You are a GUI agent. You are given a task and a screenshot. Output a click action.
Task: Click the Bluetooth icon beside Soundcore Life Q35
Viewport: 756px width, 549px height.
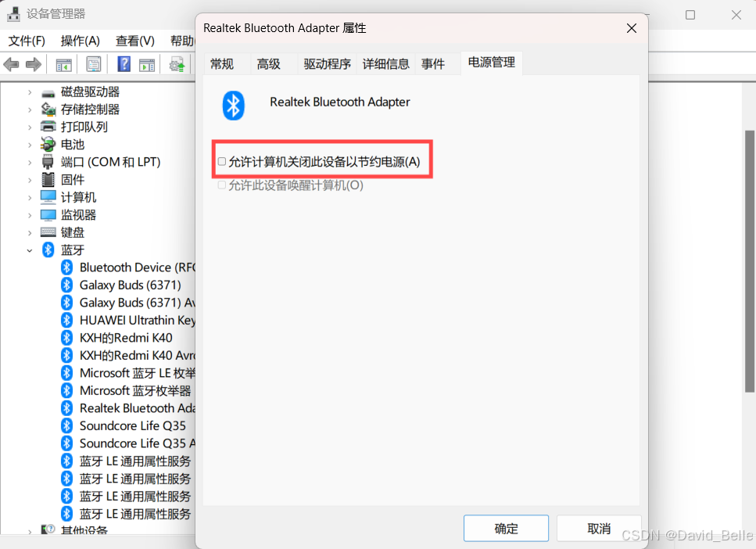(67, 426)
